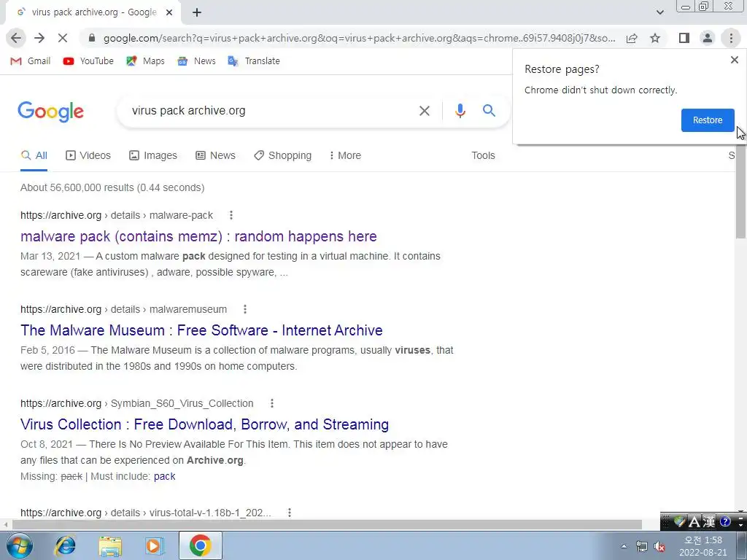The image size is (747, 560).
Task: Click the Google logo
Action: 50,112
